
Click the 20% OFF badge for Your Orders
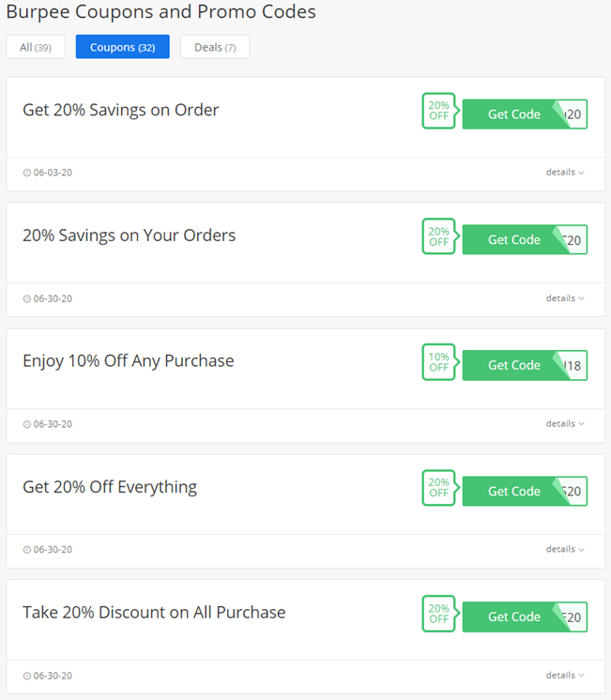pos(440,236)
